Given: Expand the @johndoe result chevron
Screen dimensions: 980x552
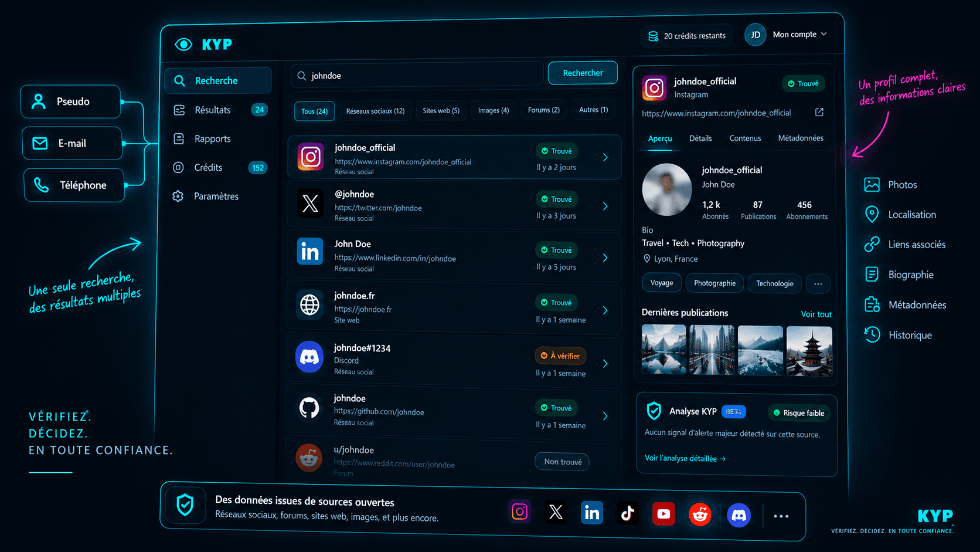Looking at the screenshot, I should (605, 206).
